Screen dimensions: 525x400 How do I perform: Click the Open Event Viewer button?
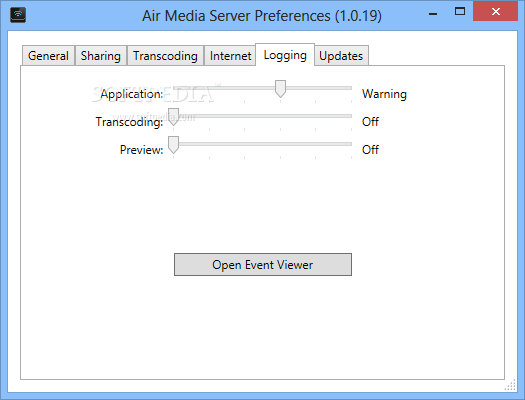263,264
